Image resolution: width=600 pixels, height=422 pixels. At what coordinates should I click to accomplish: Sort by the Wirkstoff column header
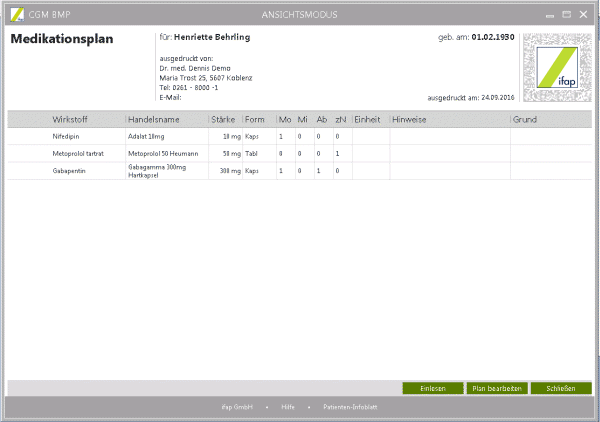click(x=70, y=119)
